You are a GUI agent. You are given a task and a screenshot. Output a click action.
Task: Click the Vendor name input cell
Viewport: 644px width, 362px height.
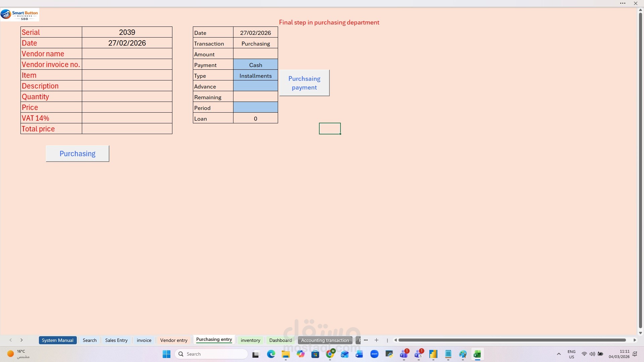pyautogui.click(x=127, y=54)
